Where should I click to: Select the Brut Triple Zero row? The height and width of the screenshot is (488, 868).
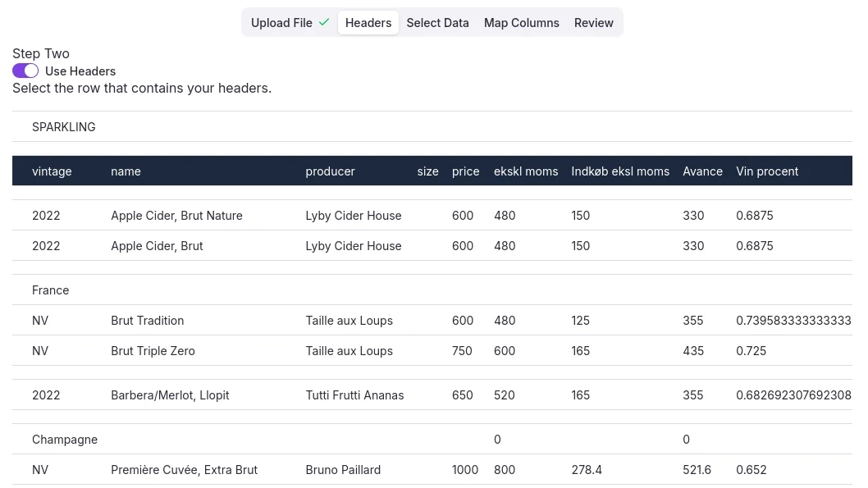432,350
